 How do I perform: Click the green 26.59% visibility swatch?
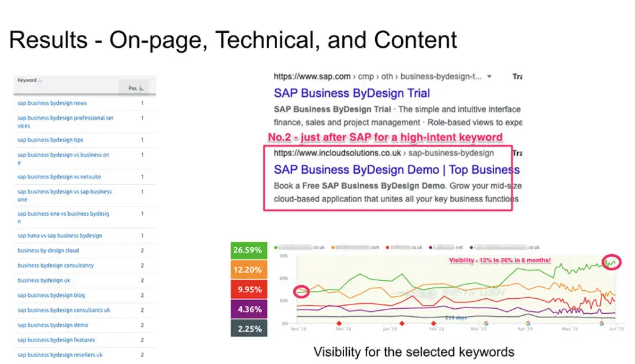[249, 251]
